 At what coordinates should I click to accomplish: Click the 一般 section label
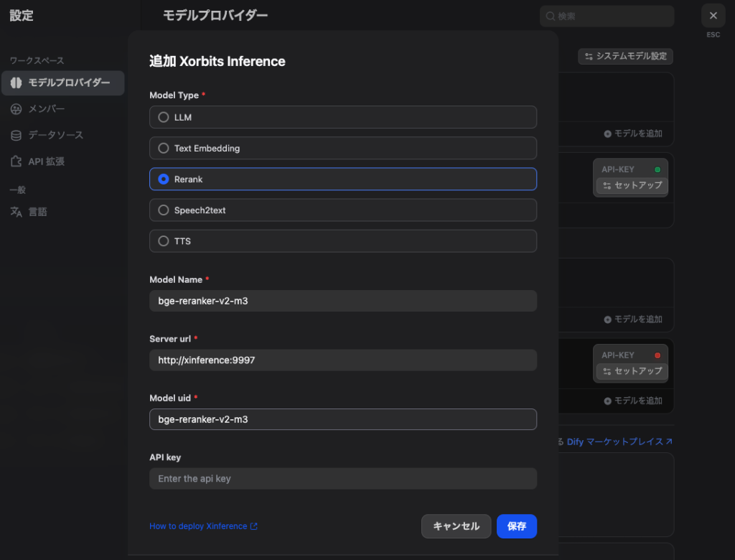tap(18, 190)
